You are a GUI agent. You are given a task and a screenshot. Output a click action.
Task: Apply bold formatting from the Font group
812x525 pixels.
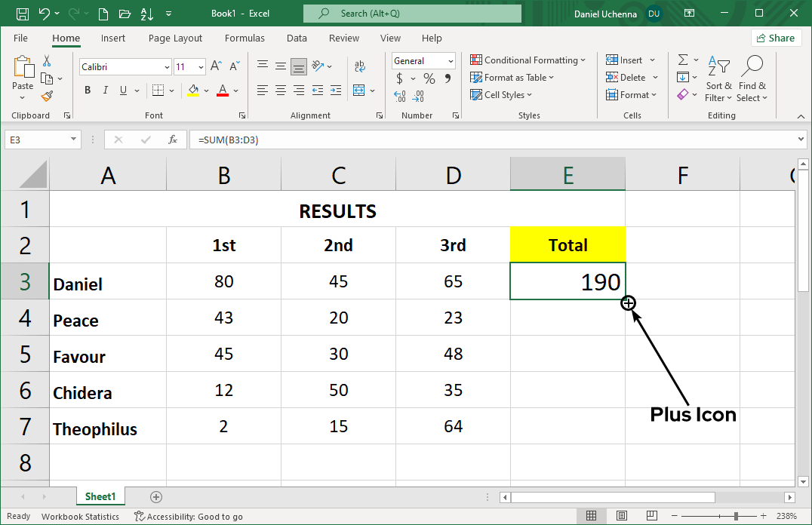(87, 90)
